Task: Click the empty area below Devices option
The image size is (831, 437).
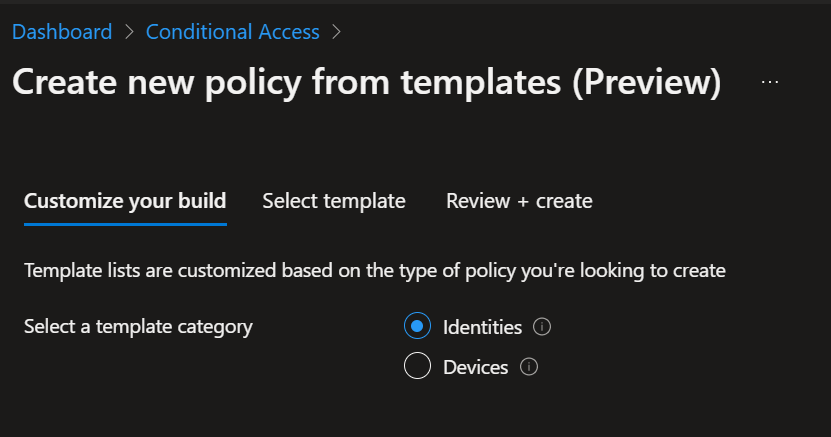Action: click(470, 412)
